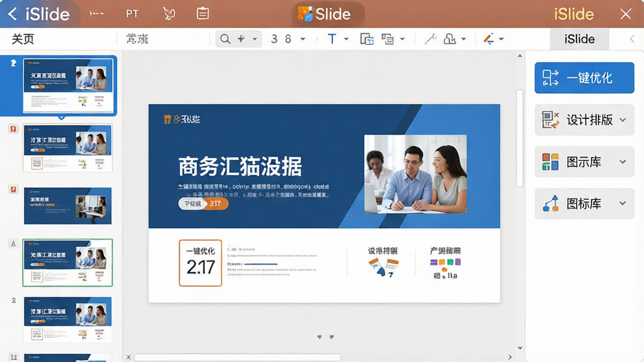Screen dimensions: 644x362
Task: Click the first arrange layers icon
Action: coord(367,39)
